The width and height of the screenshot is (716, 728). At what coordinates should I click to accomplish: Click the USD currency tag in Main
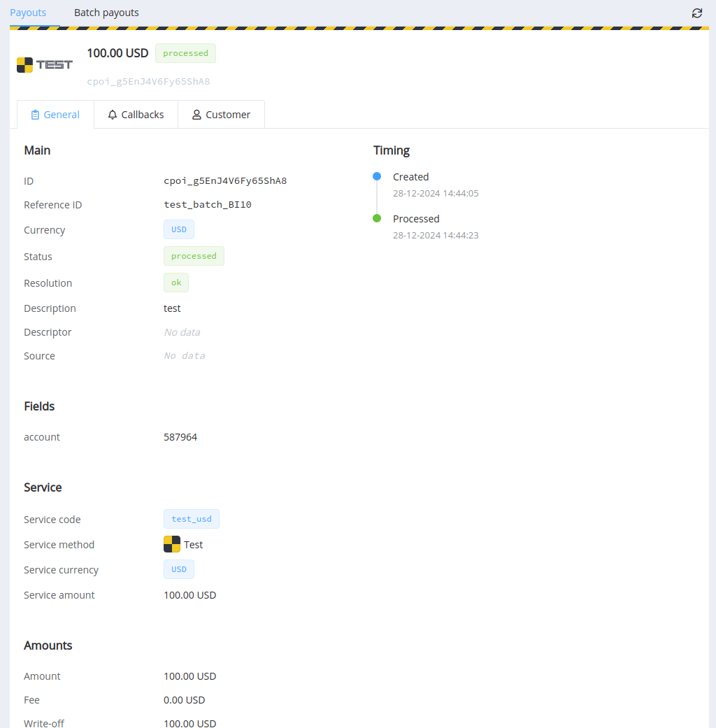coord(179,229)
